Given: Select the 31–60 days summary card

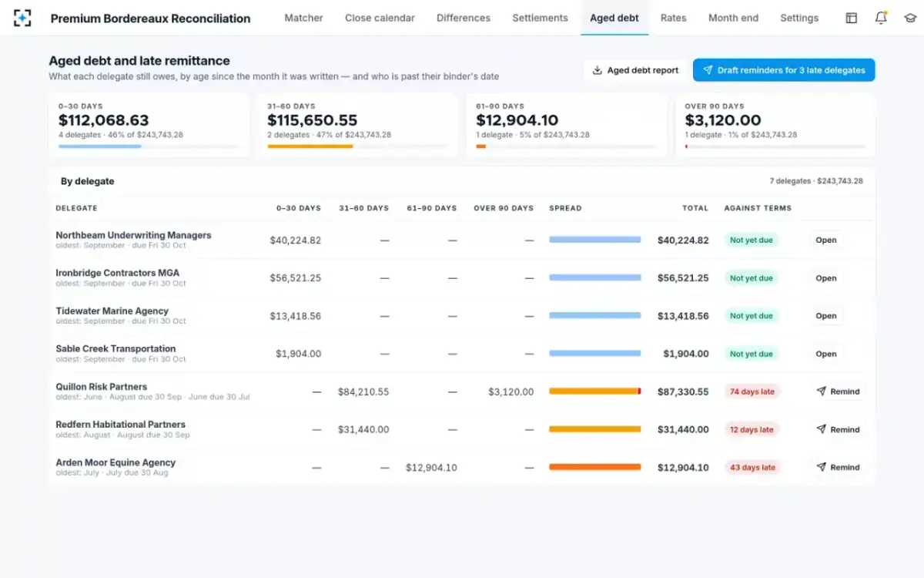Looking at the screenshot, I should [358, 126].
